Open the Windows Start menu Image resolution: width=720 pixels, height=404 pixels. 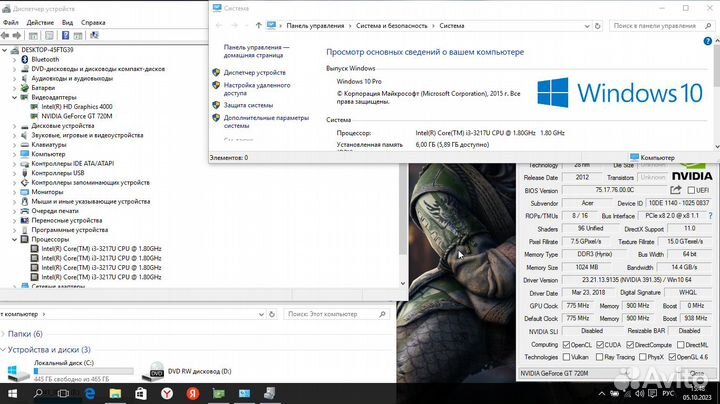[12, 393]
